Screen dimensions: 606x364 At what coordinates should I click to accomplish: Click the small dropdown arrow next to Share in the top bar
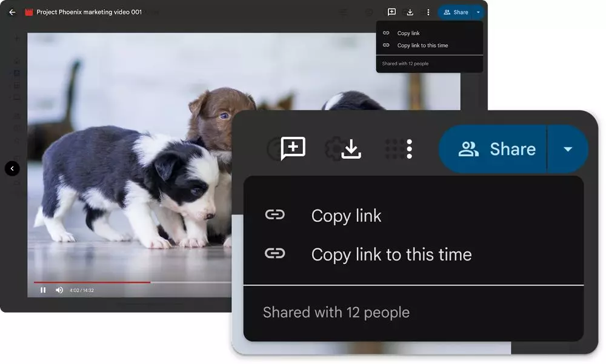478,12
